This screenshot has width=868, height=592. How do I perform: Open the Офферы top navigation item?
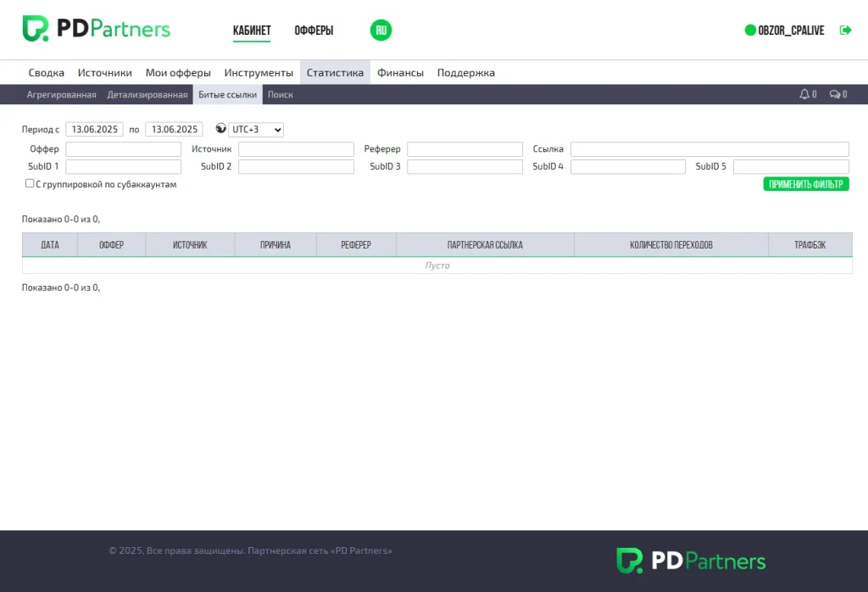click(314, 31)
